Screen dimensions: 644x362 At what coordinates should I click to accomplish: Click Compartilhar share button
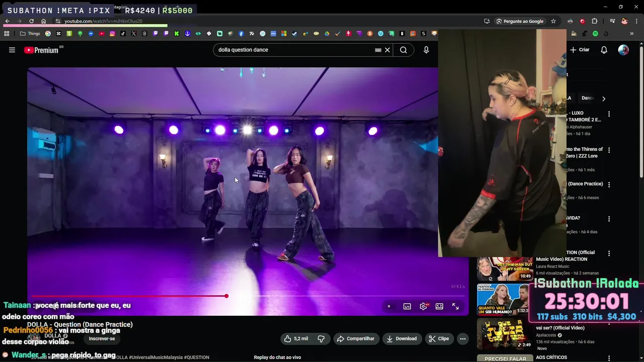(x=355, y=339)
